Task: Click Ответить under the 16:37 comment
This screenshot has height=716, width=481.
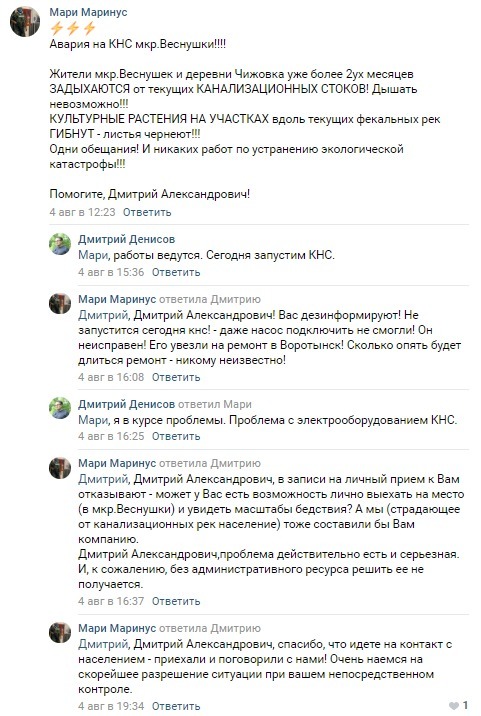Action: [176, 601]
